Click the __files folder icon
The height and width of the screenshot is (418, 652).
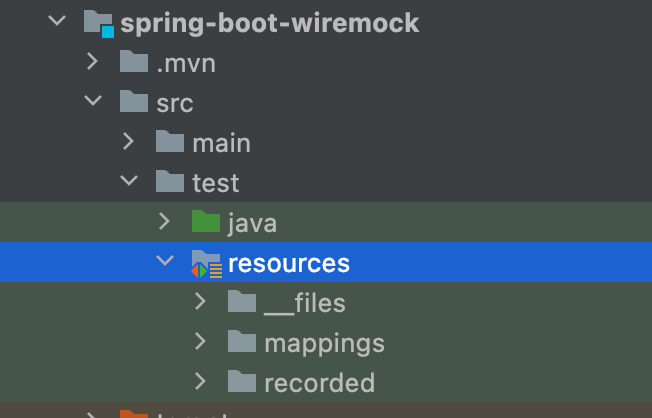pyautogui.click(x=242, y=301)
